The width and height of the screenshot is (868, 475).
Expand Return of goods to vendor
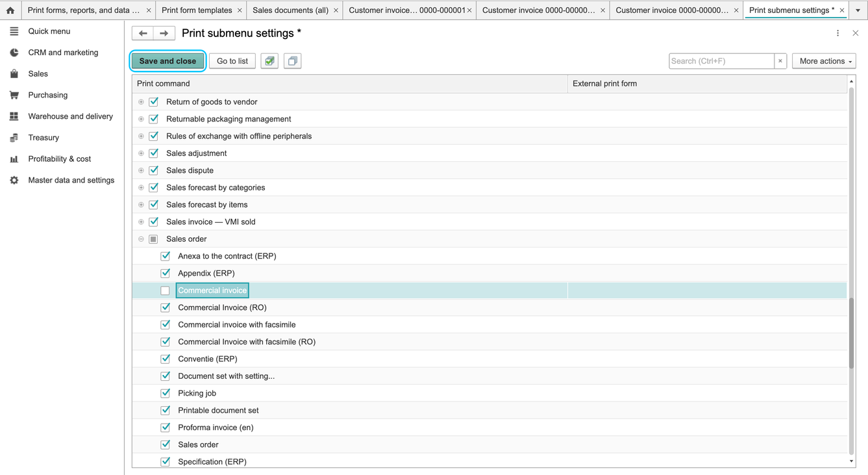pyautogui.click(x=141, y=102)
